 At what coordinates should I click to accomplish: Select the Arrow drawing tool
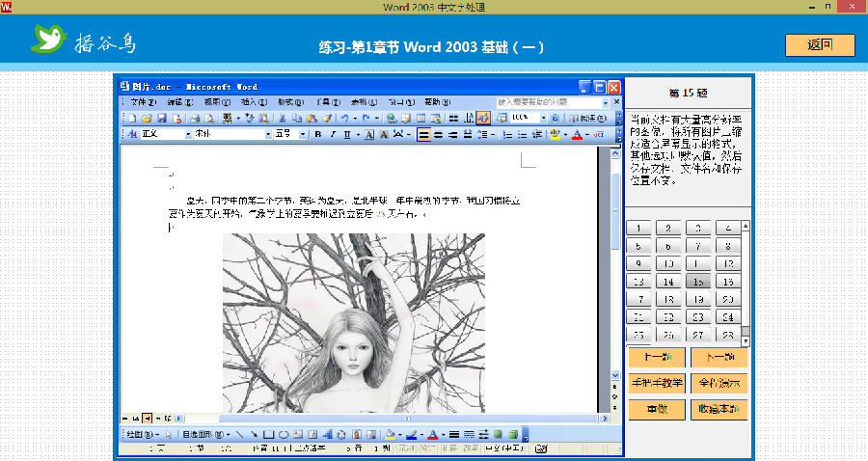pyautogui.click(x=254, y=434)
